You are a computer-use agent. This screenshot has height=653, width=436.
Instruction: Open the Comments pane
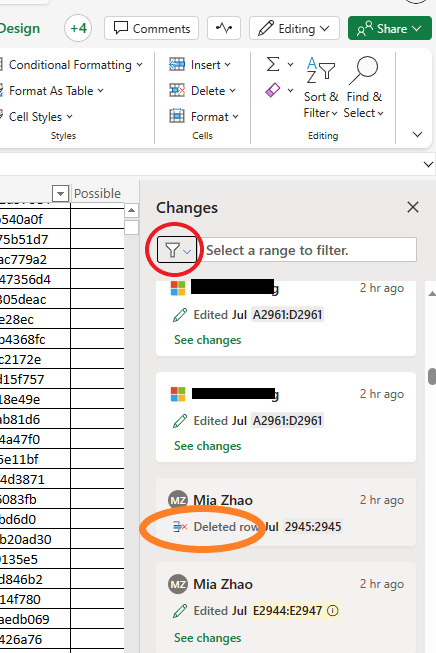(151, 28)
